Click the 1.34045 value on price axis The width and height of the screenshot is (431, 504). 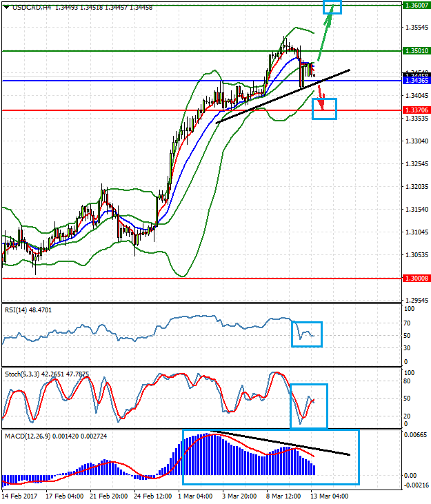[x=417, y=95]
